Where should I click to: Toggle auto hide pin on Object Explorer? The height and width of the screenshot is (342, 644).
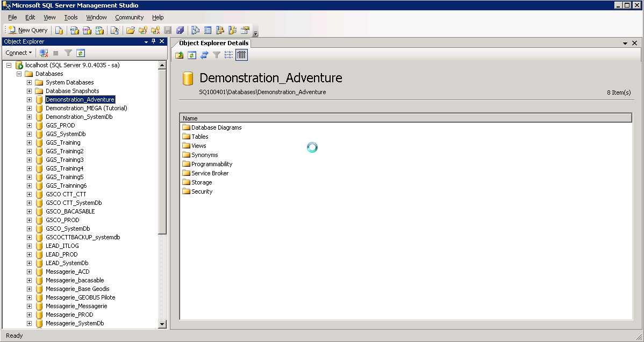pyautogui.click(x=154, y=41)
